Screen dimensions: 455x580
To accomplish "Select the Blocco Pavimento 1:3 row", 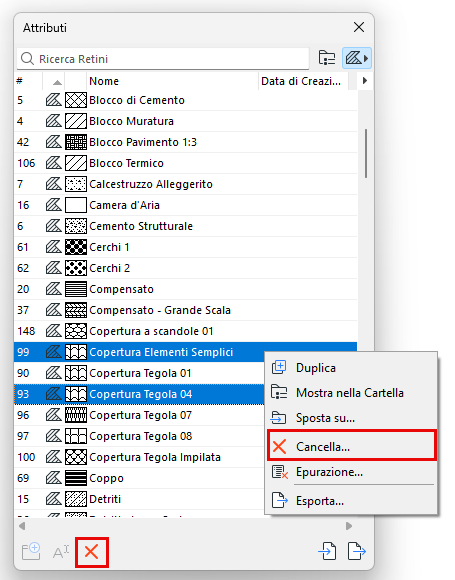I will point(185,142).
